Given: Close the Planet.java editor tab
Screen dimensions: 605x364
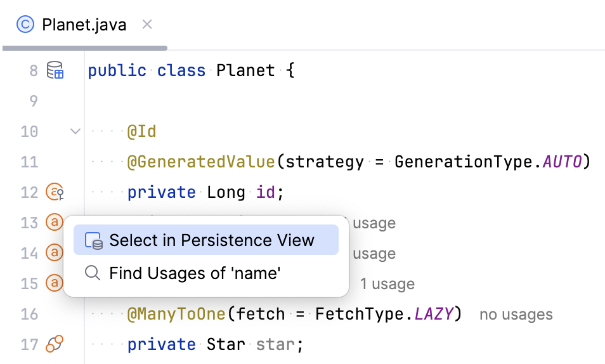Looking at the screenshot, I should pyautogui.click(x=147, y=25).
